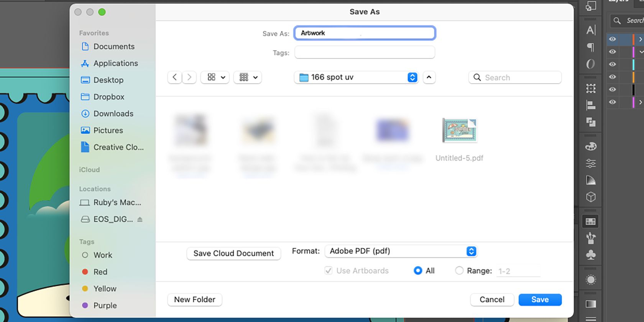Viewport: 644px width, 322px height.
Task: Open the Character panel icon
Action: (x=591, y=30)
